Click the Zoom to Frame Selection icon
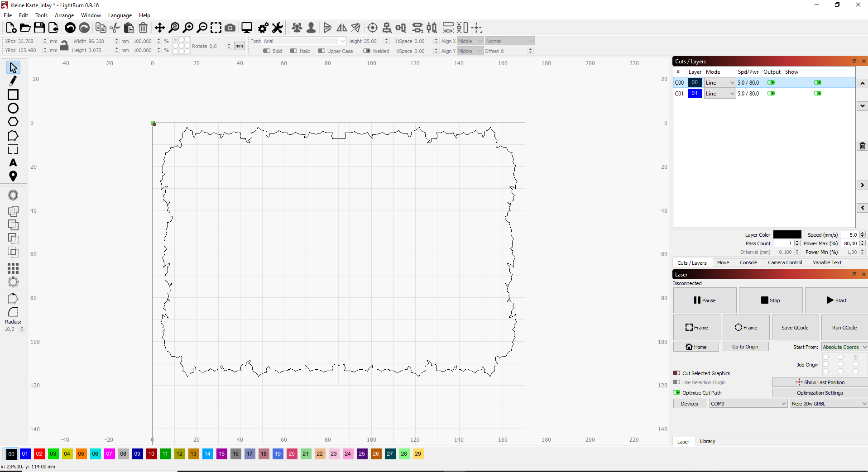This screenshot has width=868, height=472. tap(216, 28)
